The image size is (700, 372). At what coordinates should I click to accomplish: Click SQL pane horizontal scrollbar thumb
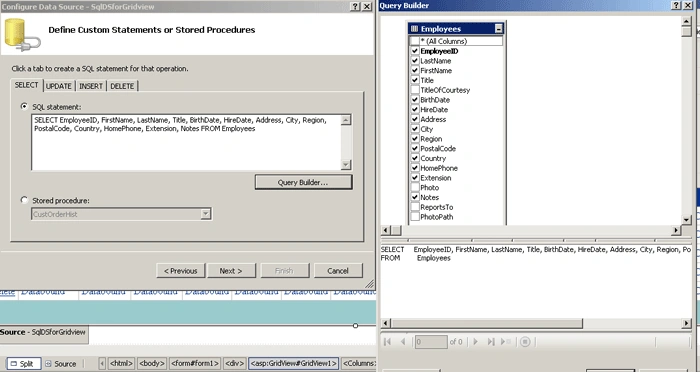point(486,323)
